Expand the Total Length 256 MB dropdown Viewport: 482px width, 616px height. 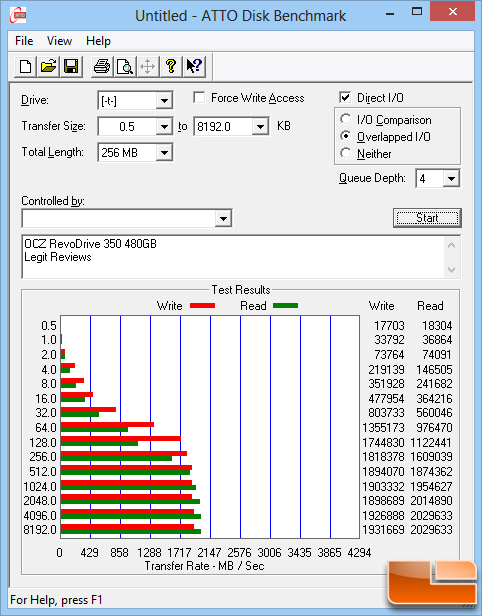tap(164, 152)
